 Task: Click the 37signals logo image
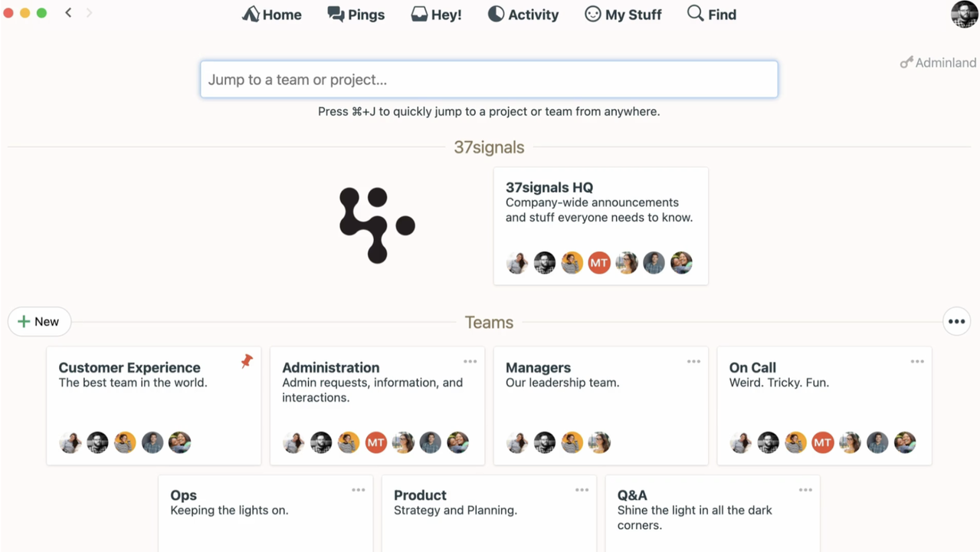tap(377, 225)
